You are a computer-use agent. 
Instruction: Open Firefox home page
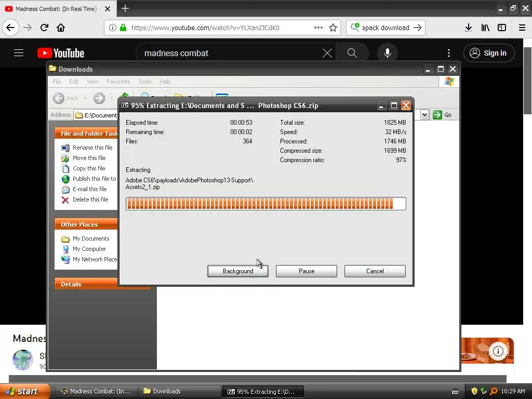pos(61,28)
